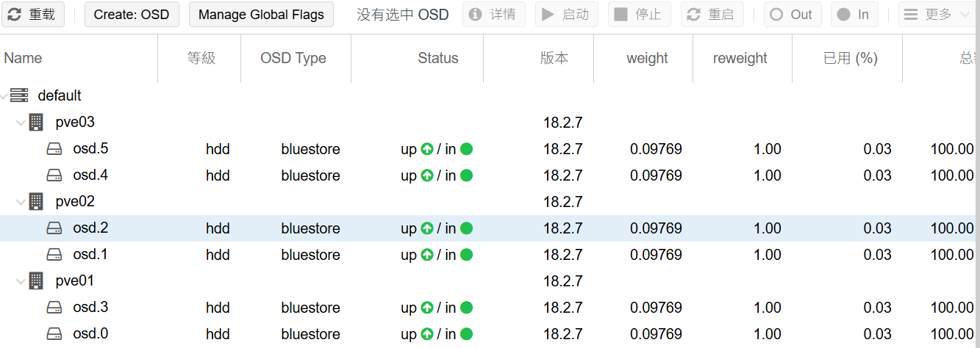Click the default root server icon
The height and width of the screenshot is (348, 980).
(x=19, y=95)
